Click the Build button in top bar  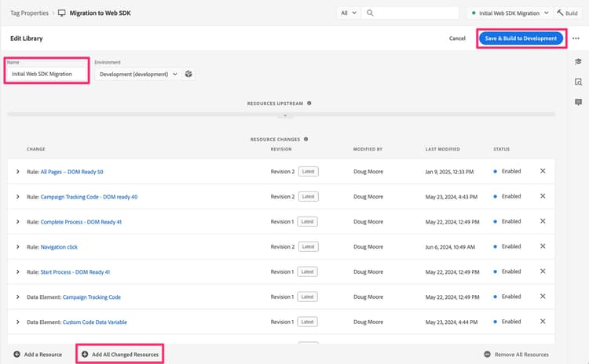tap(567, 13)
